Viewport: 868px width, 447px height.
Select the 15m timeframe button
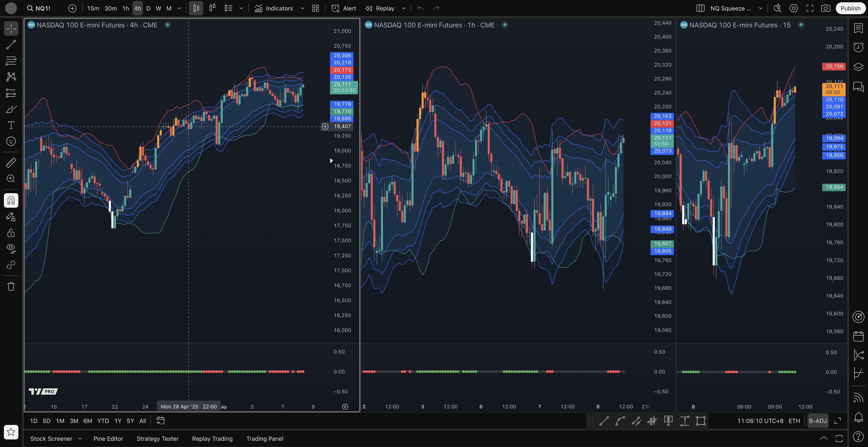pos(93,8)
